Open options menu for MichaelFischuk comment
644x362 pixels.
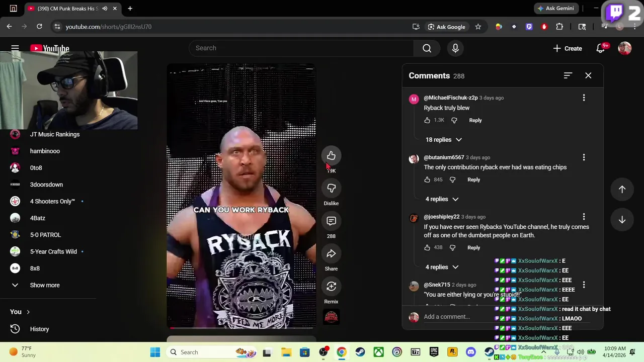[584, 98]
